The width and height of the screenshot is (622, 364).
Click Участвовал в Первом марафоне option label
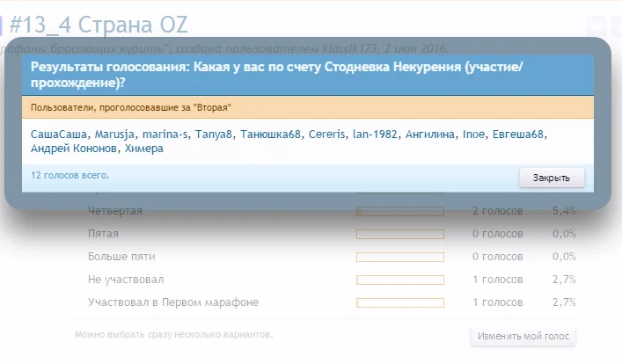click(x=173, y=302)
